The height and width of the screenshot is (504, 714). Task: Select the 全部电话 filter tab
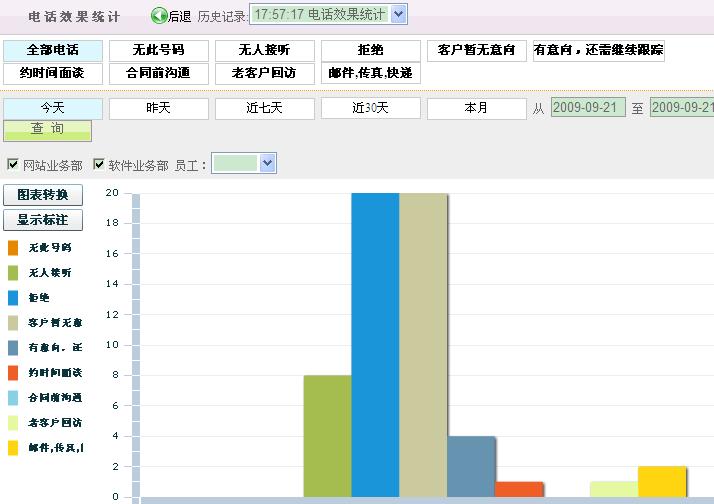point(53,51)
